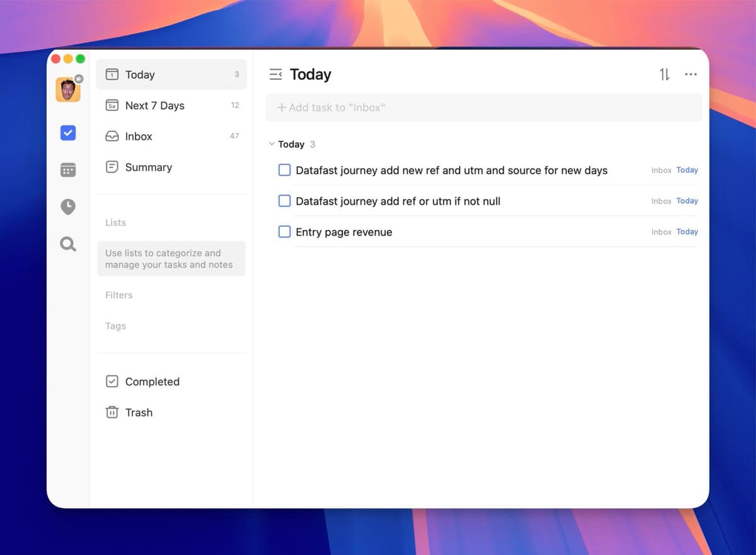Click the Tags section header
The image size is (756, 555).
tap(115, 326)
